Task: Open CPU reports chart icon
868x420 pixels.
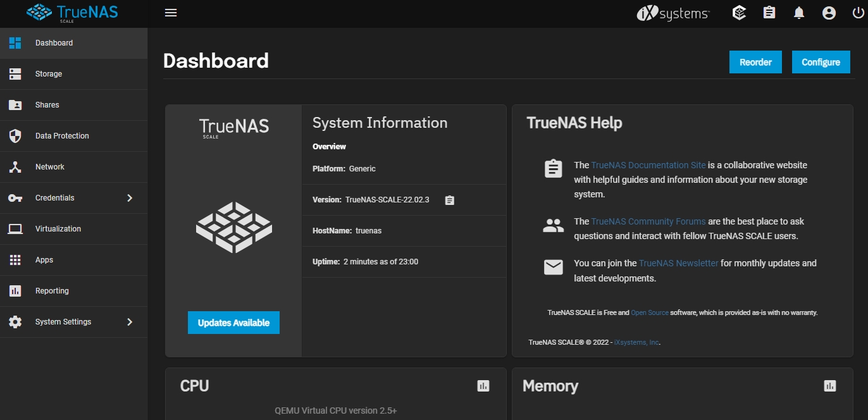Action: (483, 385)
